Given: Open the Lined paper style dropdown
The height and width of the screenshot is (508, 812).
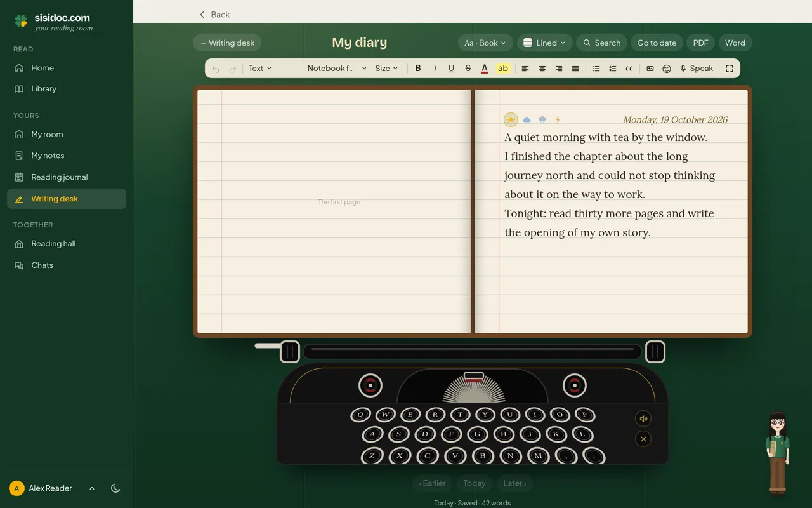Looking at the screenshot, I should [544, 43].
